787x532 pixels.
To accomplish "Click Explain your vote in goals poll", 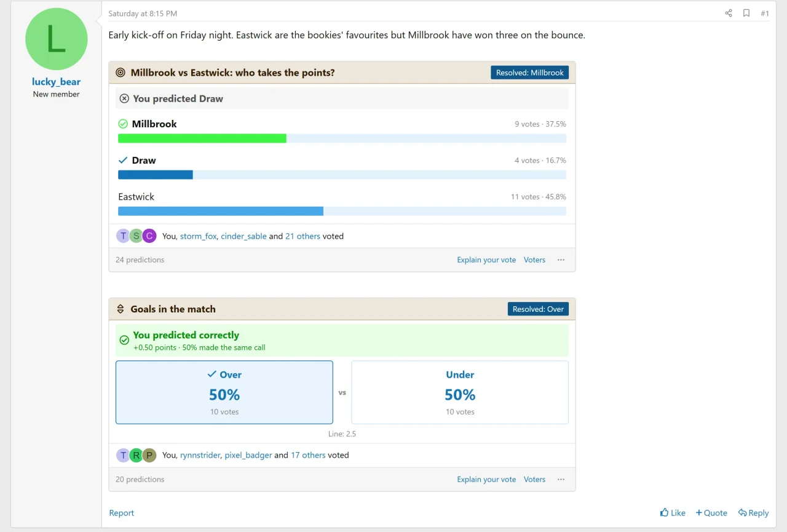I will pyautogui.click(x=486, y=480).
